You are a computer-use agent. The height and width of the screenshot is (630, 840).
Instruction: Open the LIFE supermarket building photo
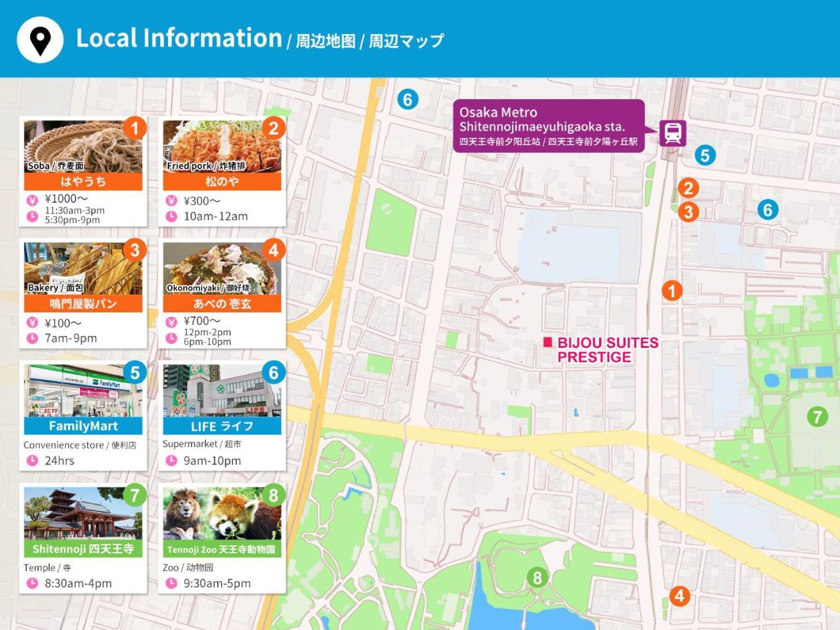[222, 391]
